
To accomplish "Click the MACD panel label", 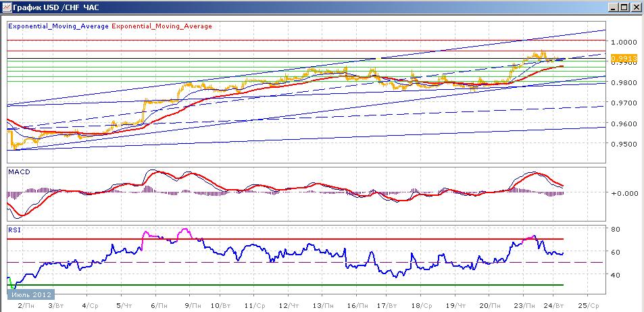I will click(x=19, y=172).
